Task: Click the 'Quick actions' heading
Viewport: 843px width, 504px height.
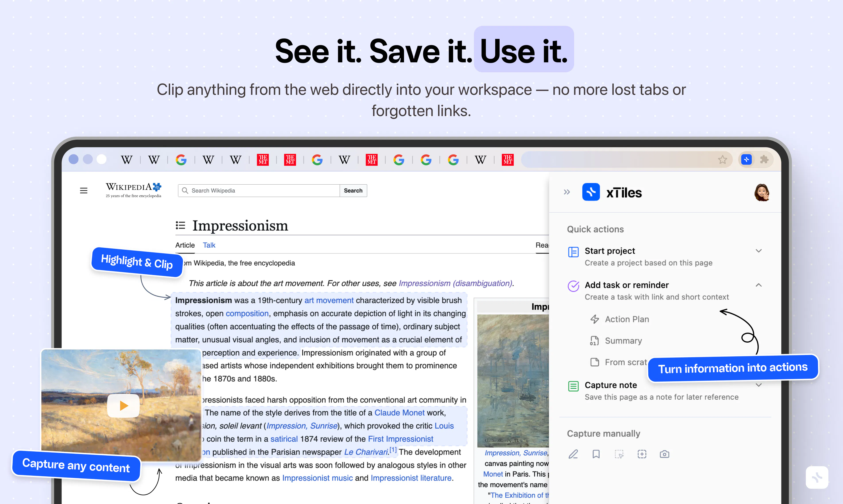Action: click(x=595, y=229)
